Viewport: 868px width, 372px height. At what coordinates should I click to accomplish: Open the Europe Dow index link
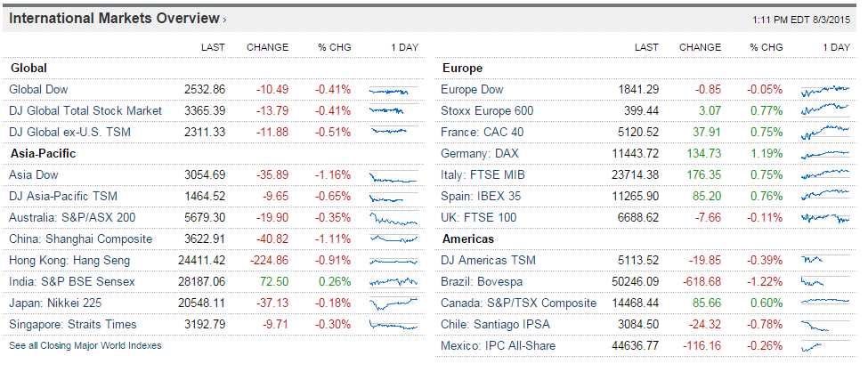[x=472, y=89]
